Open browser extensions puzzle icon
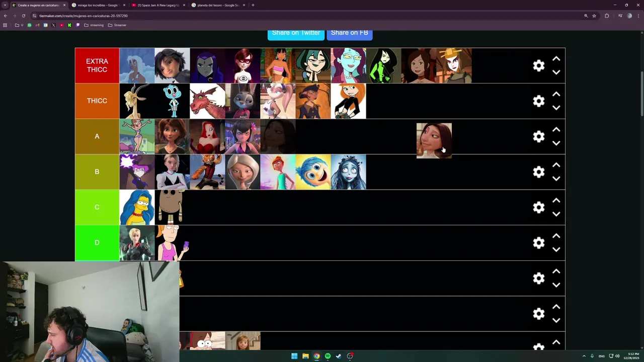 (607, 16)
